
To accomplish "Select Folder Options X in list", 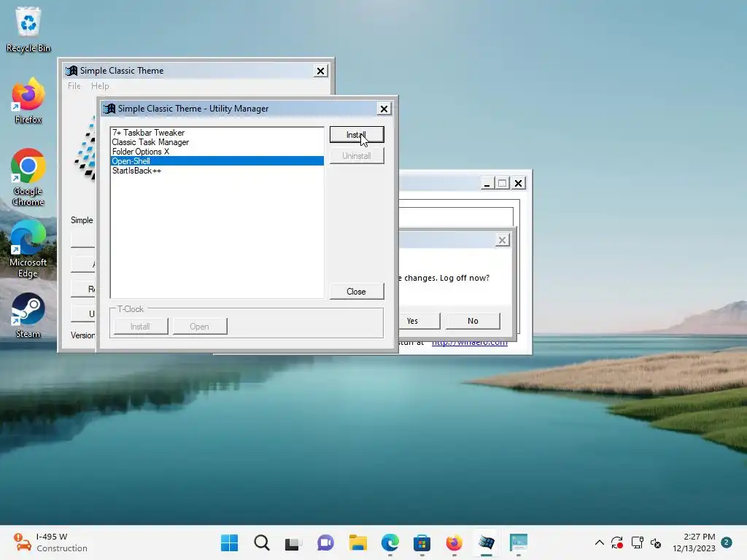I will [x=217, y=152].
